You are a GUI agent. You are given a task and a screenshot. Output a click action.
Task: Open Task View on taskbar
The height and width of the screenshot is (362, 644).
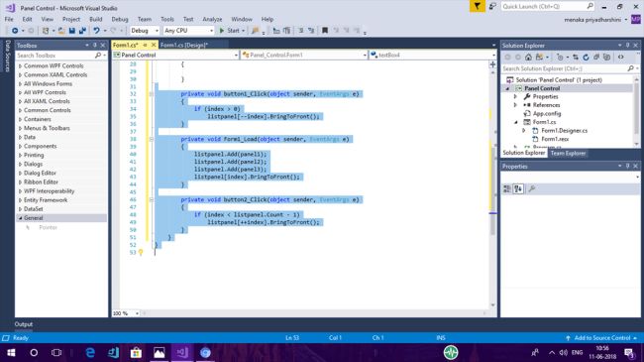click(x=56, y=352)
